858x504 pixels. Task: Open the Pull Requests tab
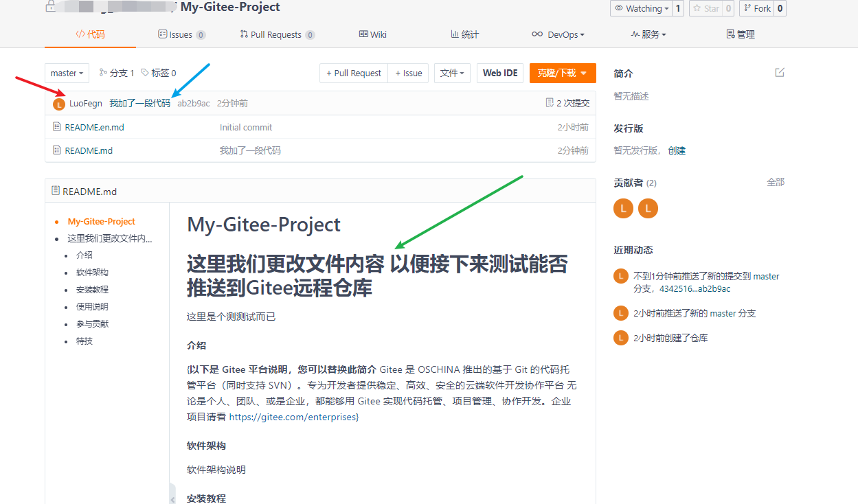point(278,34)
